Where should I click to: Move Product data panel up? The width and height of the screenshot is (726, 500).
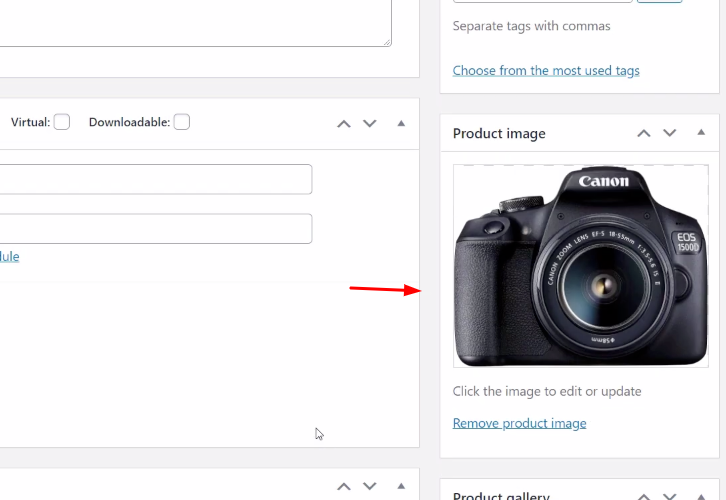point(344,124)
